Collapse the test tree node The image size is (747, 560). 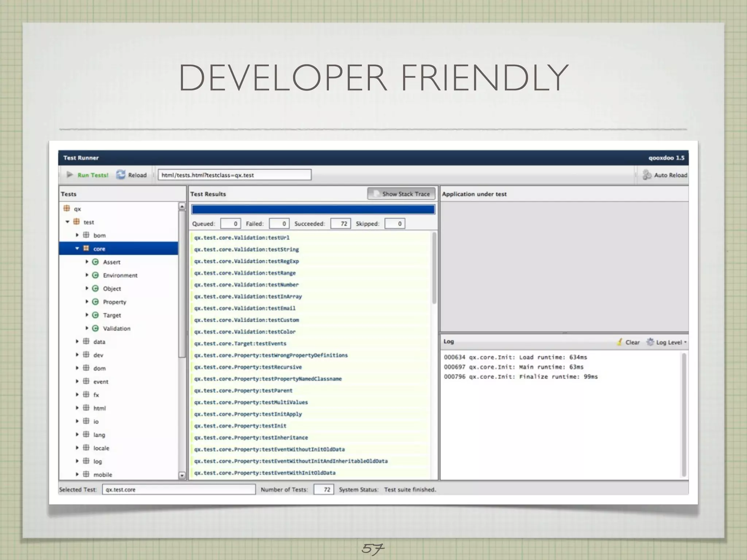[x=67, y=222]
